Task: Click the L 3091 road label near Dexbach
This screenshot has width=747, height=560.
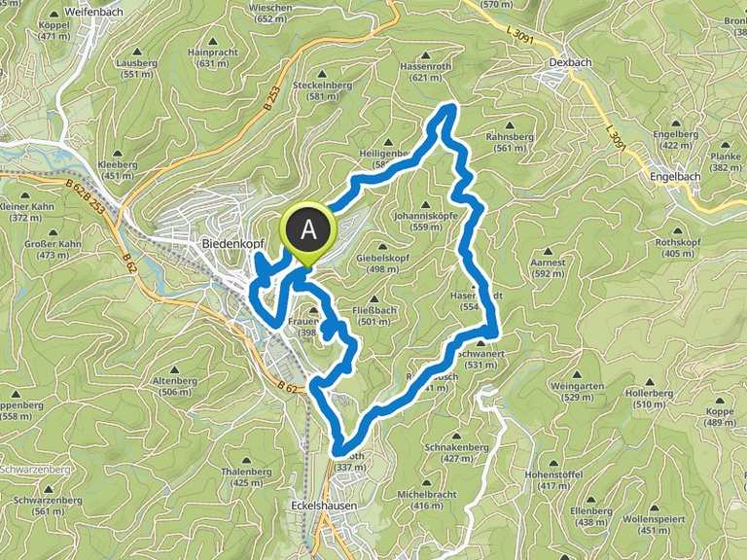Action: (520, 36)
